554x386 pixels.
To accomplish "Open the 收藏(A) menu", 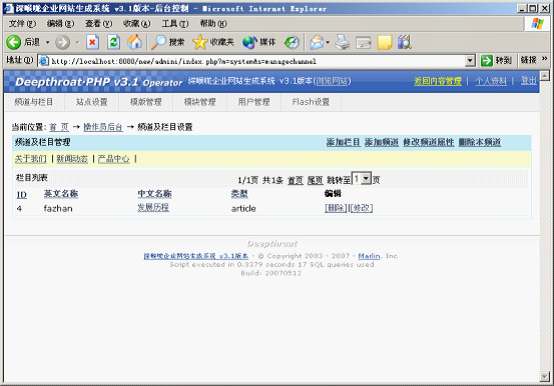I will pyautogui.click(x=137, y=24).
